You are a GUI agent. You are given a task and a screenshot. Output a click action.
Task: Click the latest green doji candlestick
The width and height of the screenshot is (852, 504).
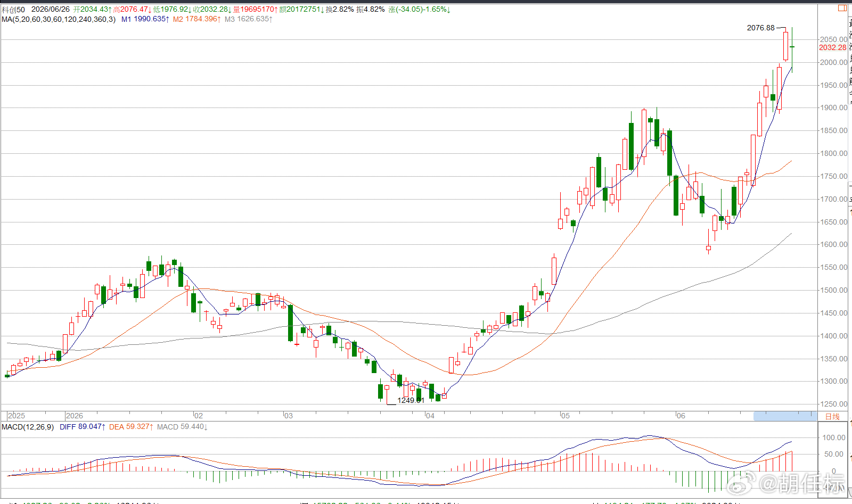pyautogui.click(x=792, y=47)
